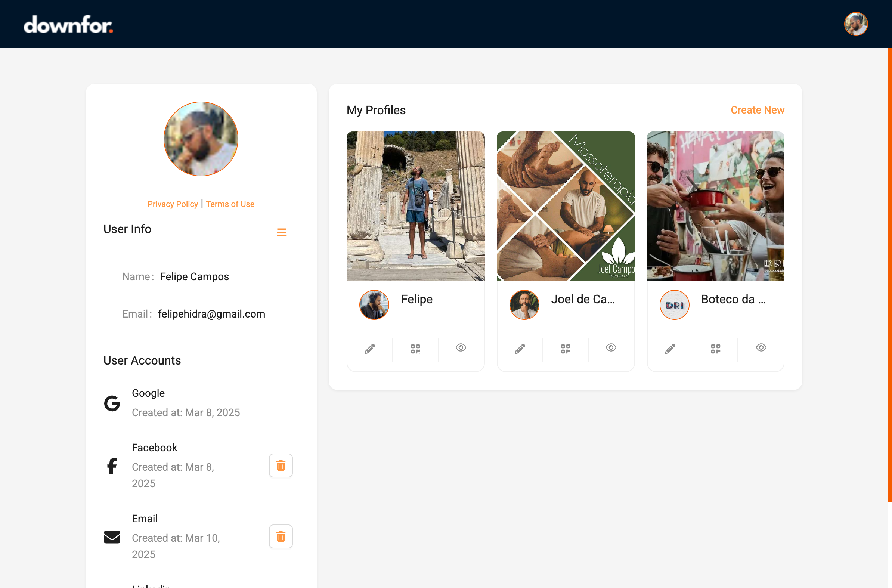Show QR code for Felipe profile
The height and width of the screenshot is (588, 892).
coord(415,349)
